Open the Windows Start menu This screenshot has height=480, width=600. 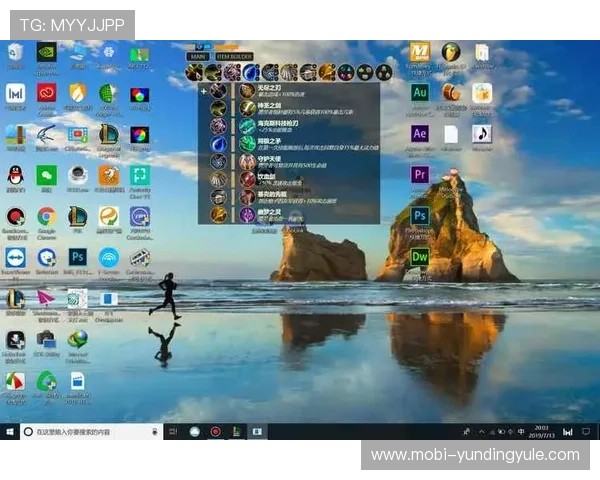point(10,431)
